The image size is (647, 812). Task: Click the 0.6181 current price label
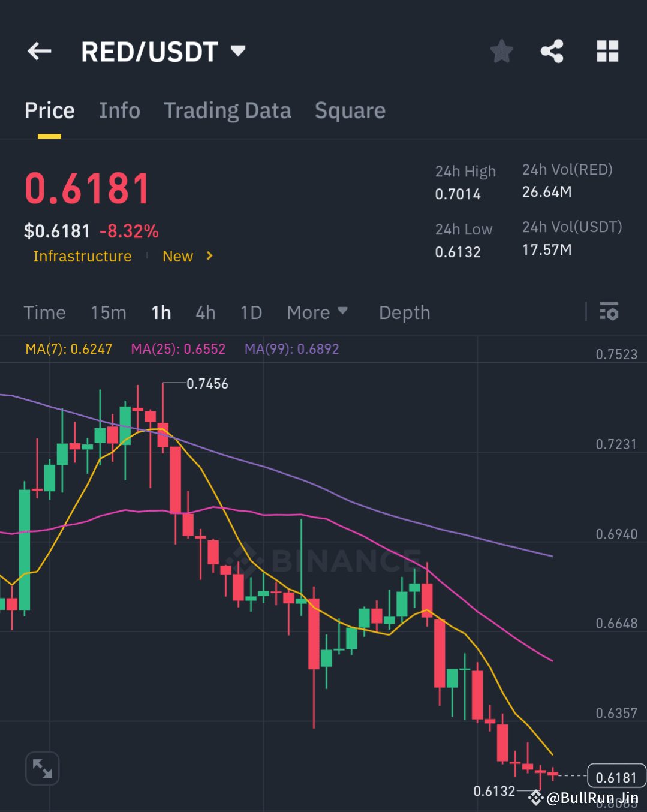tap(616, 776)
